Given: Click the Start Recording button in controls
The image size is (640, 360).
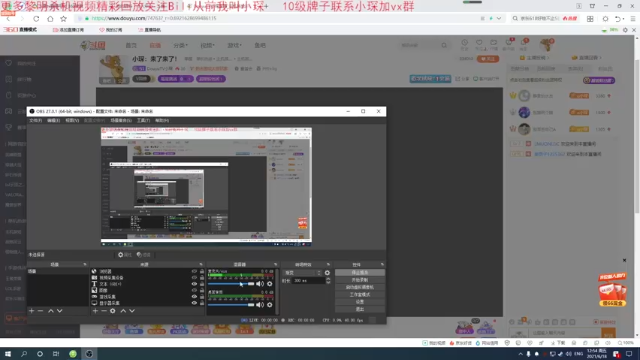Looking at the screenshot, I should [x=360, y=280].
